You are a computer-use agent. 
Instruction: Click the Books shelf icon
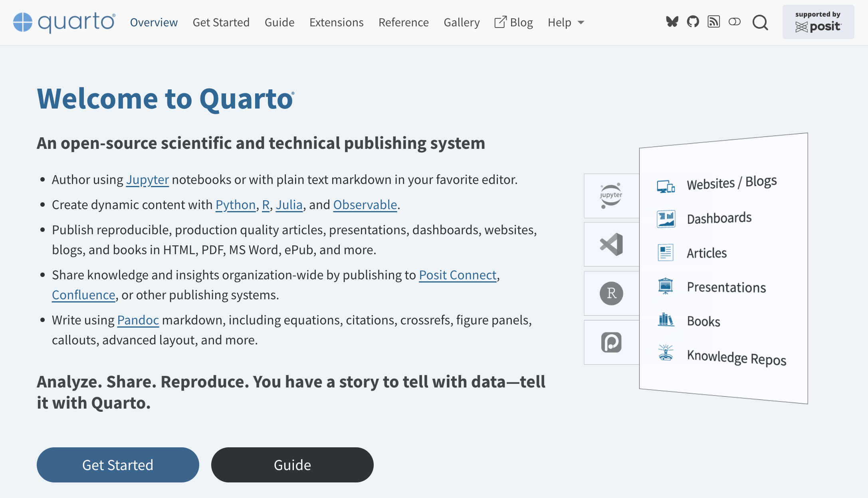(x=666, y=320)
